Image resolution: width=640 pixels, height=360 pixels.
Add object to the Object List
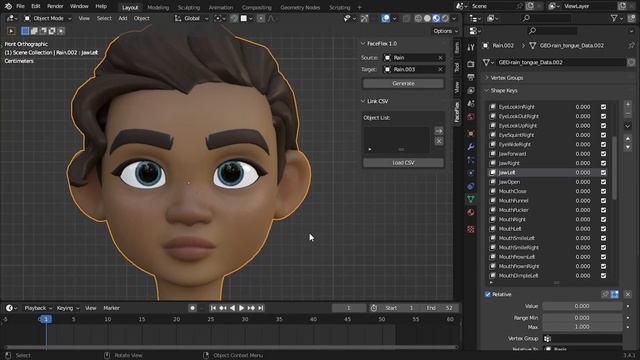point(439,131)
